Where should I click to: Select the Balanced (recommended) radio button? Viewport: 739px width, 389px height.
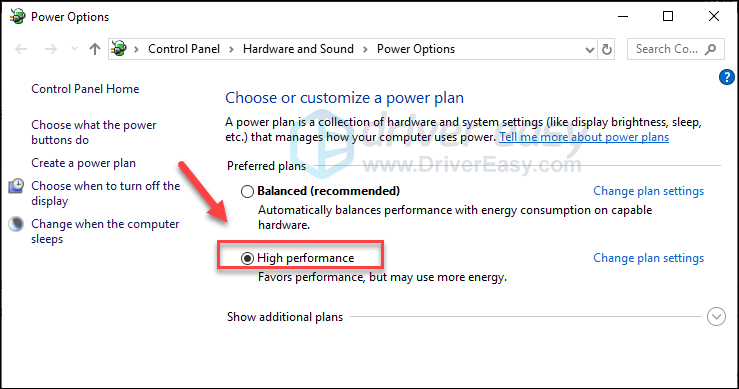click(247, 191)
